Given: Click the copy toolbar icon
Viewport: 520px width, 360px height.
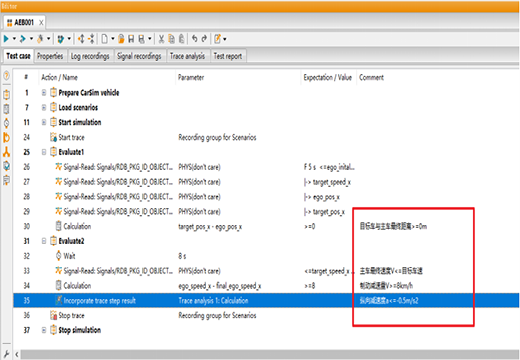Looking at the screenshot, I should [171, 39].
